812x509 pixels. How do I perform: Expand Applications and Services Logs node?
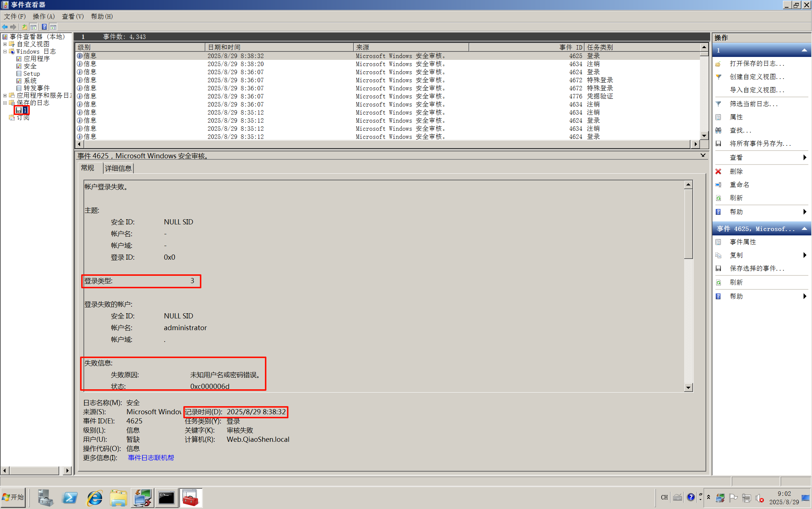(x=5, y=95)
